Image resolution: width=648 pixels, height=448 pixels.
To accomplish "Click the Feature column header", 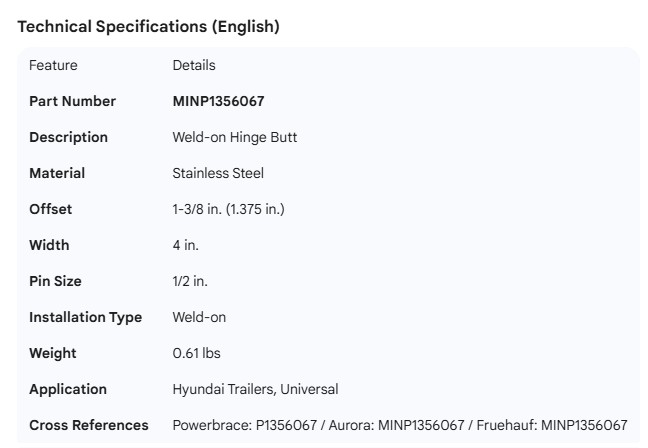I will 53,65.
